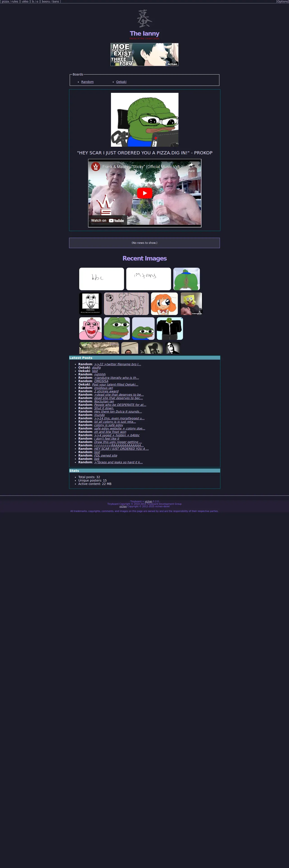The image size is (289, 868).
Task: Open the OMGSISA meme thumbnail
Action: [x=90, y=304]
